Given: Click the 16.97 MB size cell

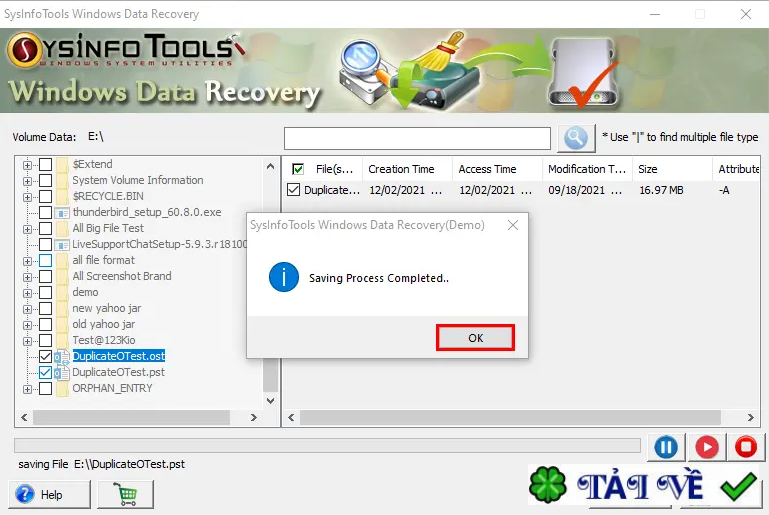Looking at the screenshot, I should click(661, 190).
